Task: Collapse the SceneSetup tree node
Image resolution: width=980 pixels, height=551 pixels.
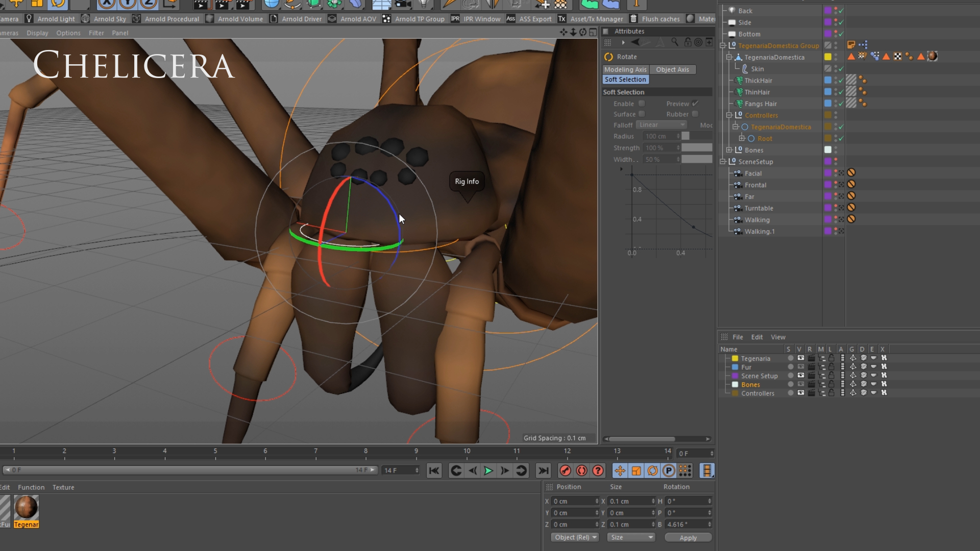Action: (723, 162)
